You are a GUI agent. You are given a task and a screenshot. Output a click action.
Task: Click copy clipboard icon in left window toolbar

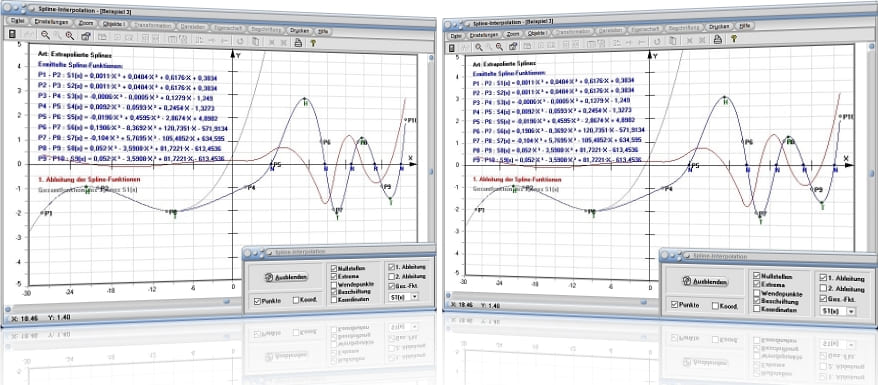tap(255, 41)
